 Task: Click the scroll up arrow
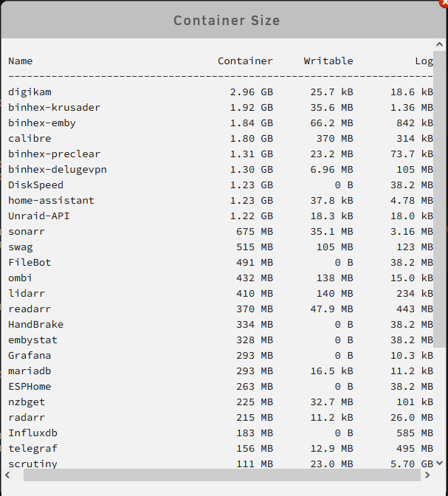(439, 44)
